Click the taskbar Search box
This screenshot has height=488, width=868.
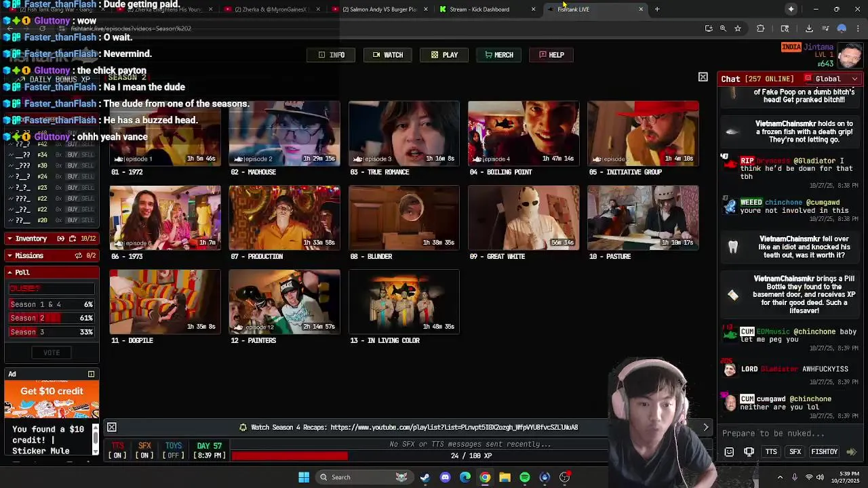[x=365, y=477]
